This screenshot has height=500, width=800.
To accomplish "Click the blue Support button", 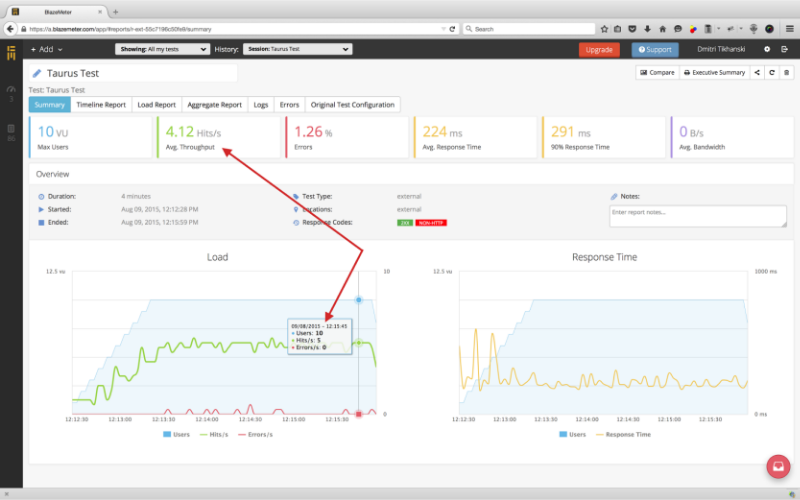I will pyautogui.click(x=655, y=49).
